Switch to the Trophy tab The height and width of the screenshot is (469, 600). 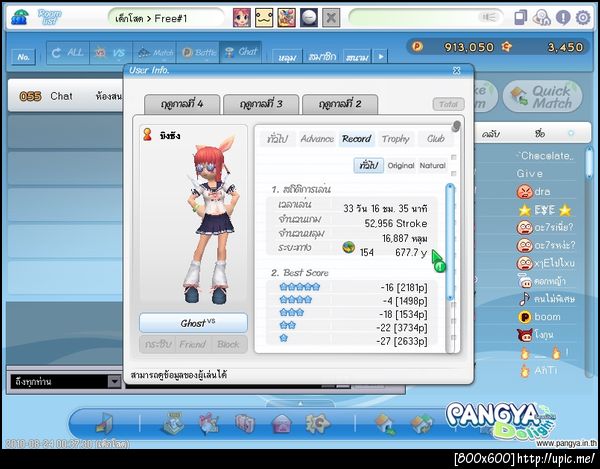(x=395, y=138)
